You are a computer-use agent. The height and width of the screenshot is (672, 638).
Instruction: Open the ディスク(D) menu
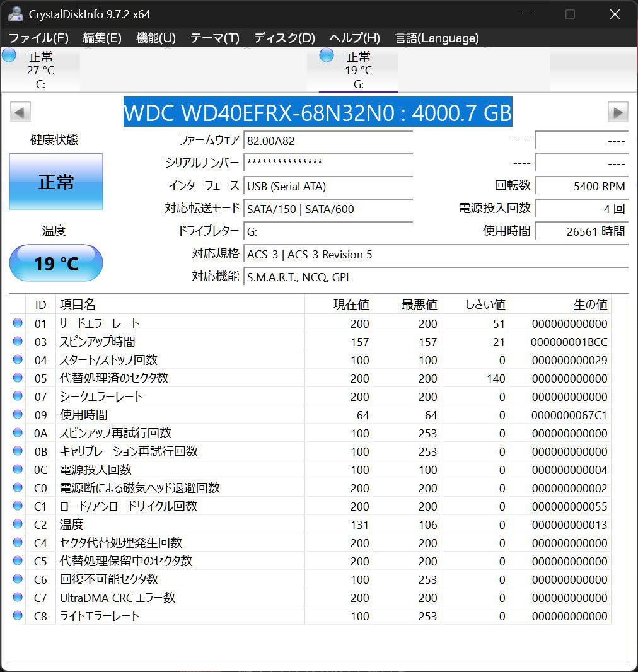tap(284, 38)
